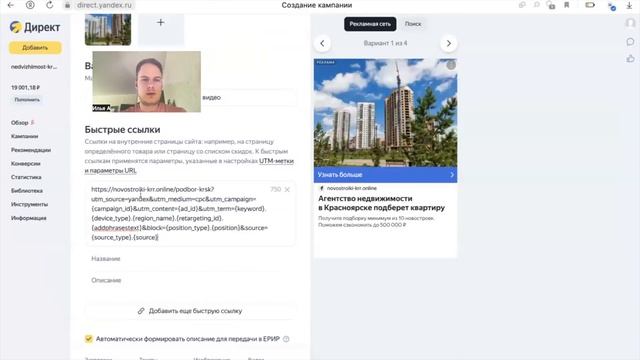
Task: Open the chat icon in the right rail
Action: [x=630, y=42]
